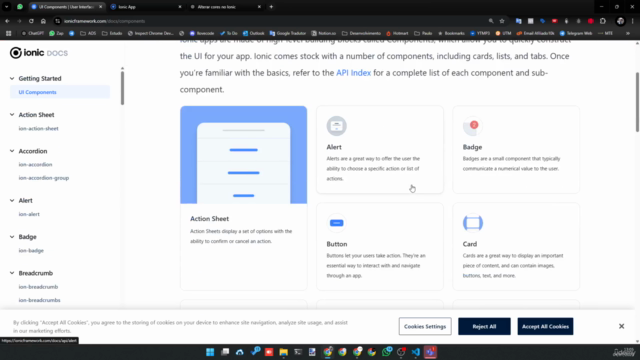Open ion-badge in the sidebar
This screenshot has height=360, width=640.
coord(31,251)
